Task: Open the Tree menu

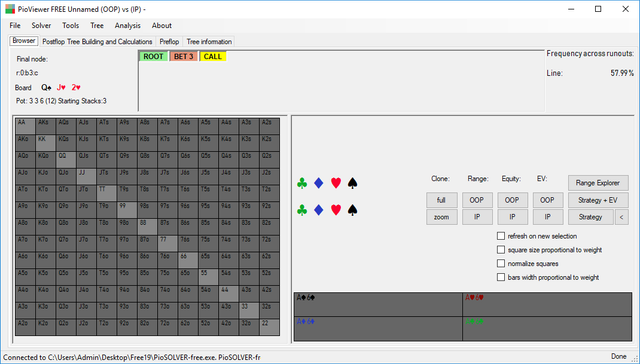Action: pyautogui.click(x=97, y=25)
